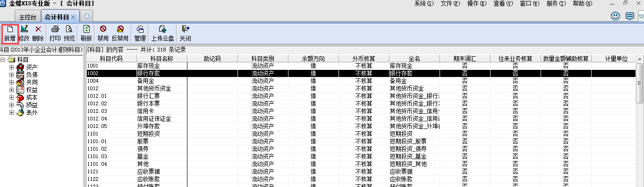The height and width of the screenshot is (187, 644).
Task: Click the 删除 (Delete) toolbar icon
Action: [x=38, y=33]
